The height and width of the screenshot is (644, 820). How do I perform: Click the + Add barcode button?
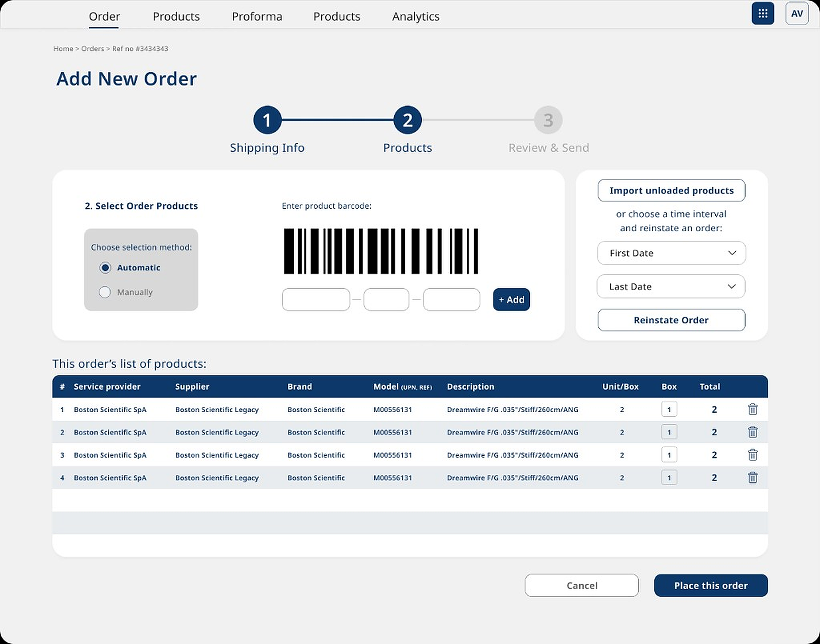[x=511, y=300]
